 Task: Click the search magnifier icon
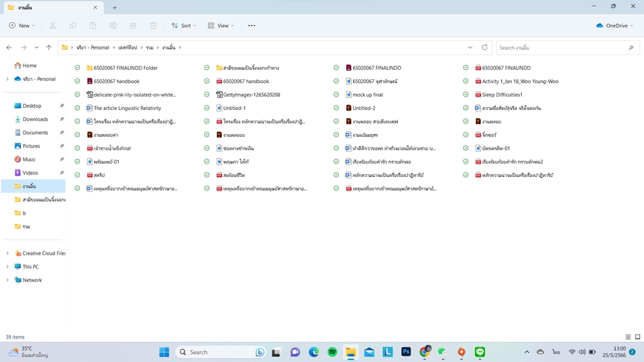(x=631, y=48)
